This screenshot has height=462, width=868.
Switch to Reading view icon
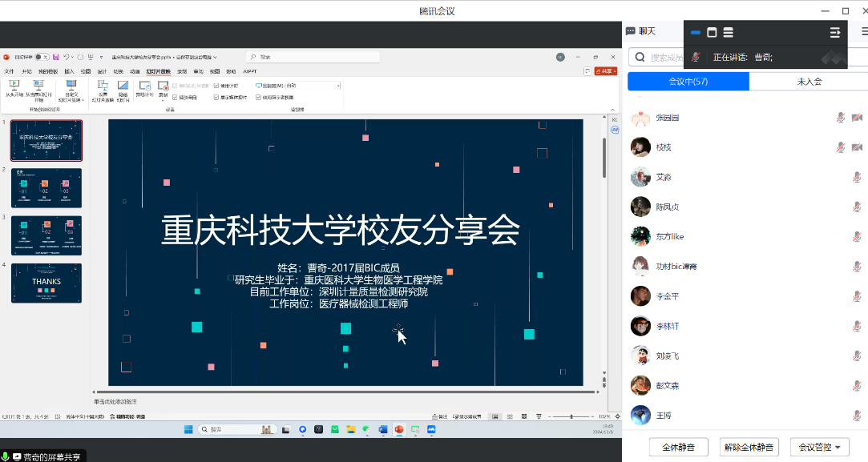[524, 416]
